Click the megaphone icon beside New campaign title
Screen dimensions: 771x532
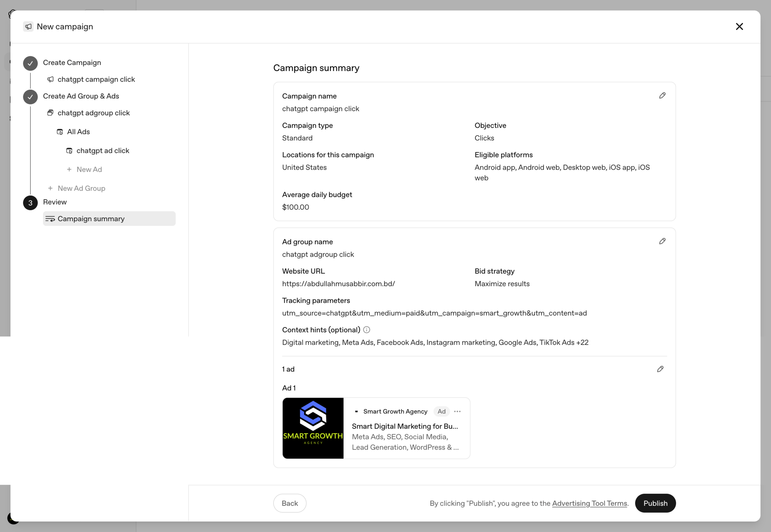28,26
